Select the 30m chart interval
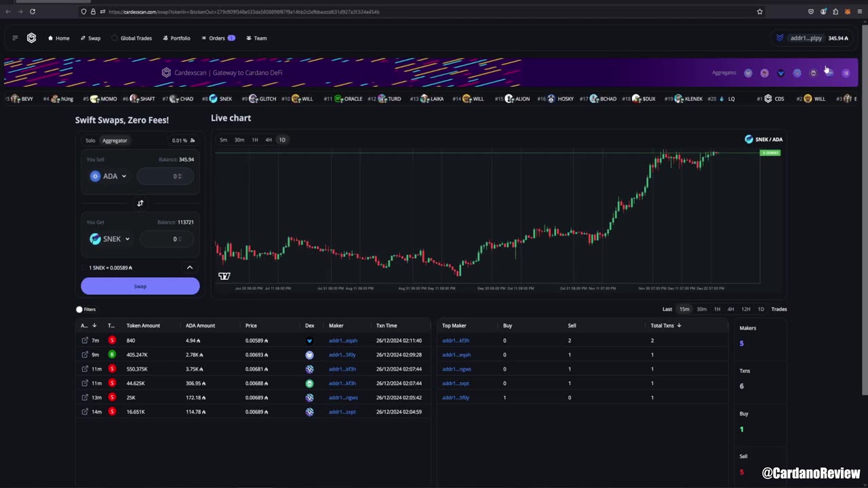The width and height of the screenshot is (868, 488). click(x=239, y=140)
